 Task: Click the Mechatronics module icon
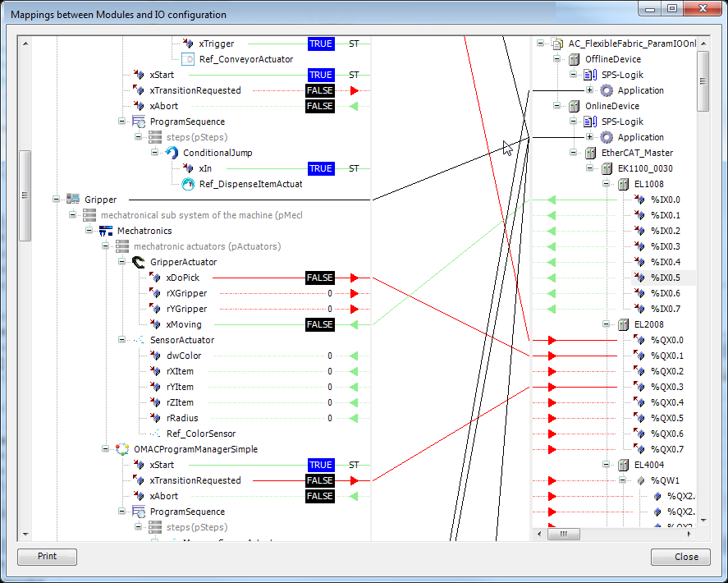(x=104, y=231)
